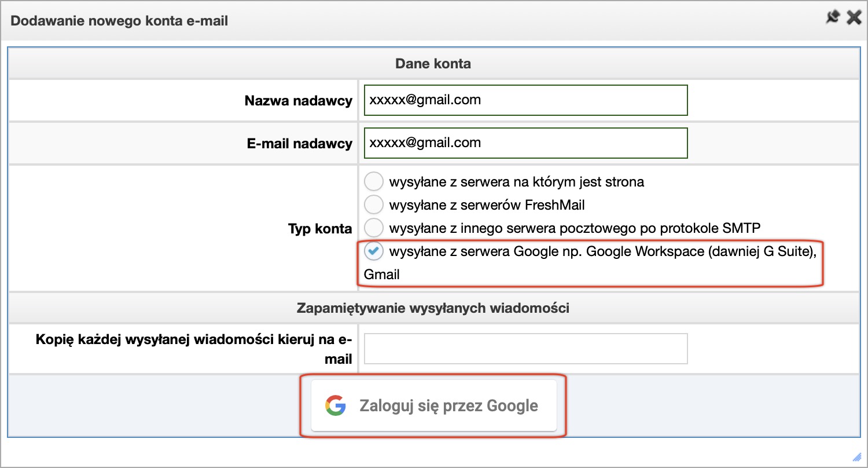Click the 'Dane konta' section header

(x=433, y=64)
